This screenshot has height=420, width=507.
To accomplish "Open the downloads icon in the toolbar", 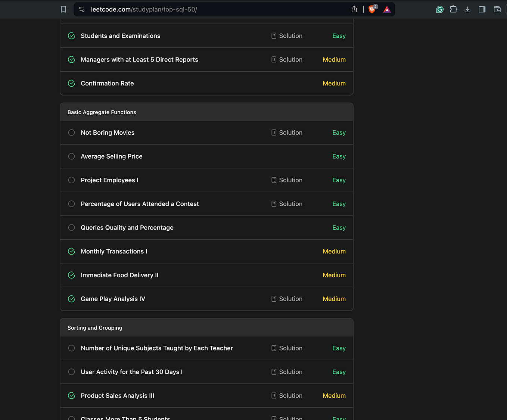I will 467,9.
